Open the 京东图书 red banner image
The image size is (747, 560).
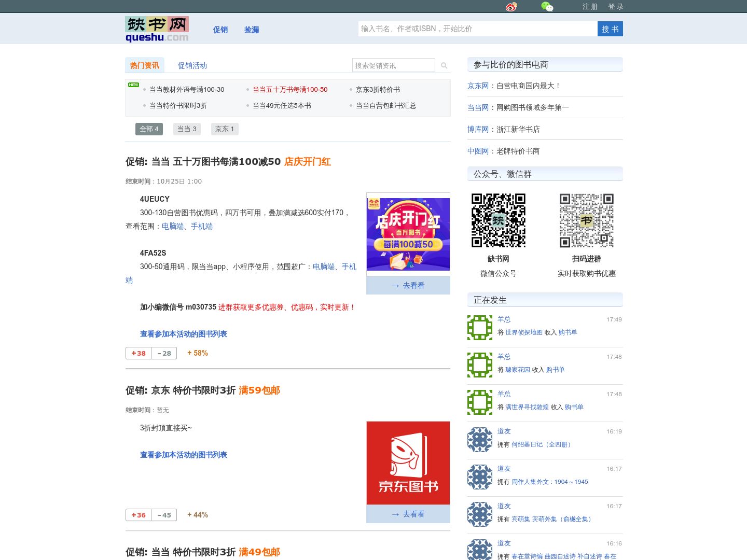pos(408,463)
